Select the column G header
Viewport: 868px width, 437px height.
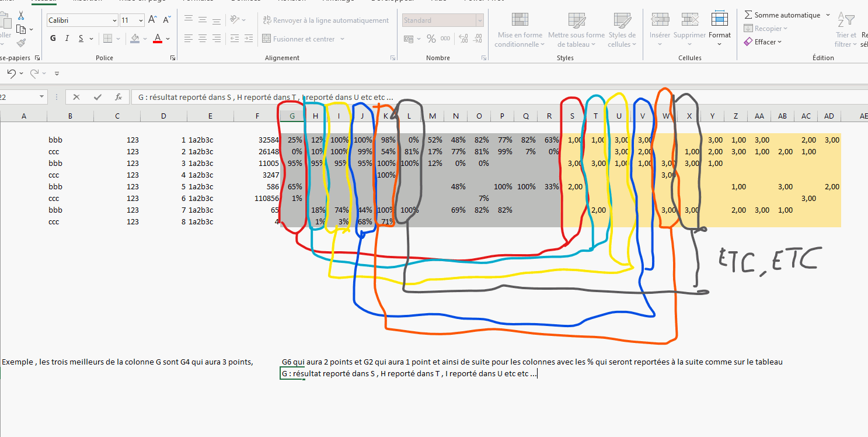point(292,116)
